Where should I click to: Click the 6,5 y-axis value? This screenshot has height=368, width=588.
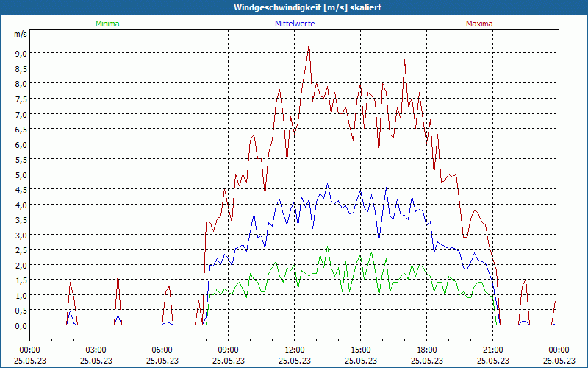(21, 130)
